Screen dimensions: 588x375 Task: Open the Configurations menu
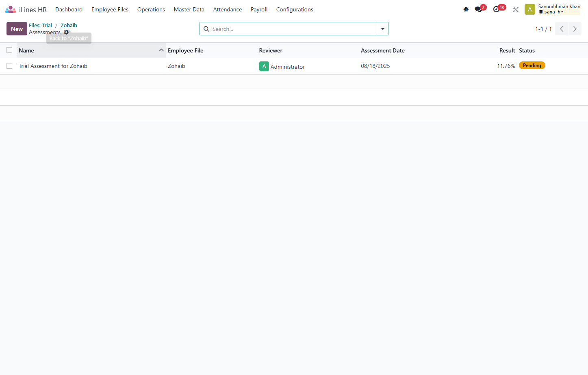click(x=295, y=9)
